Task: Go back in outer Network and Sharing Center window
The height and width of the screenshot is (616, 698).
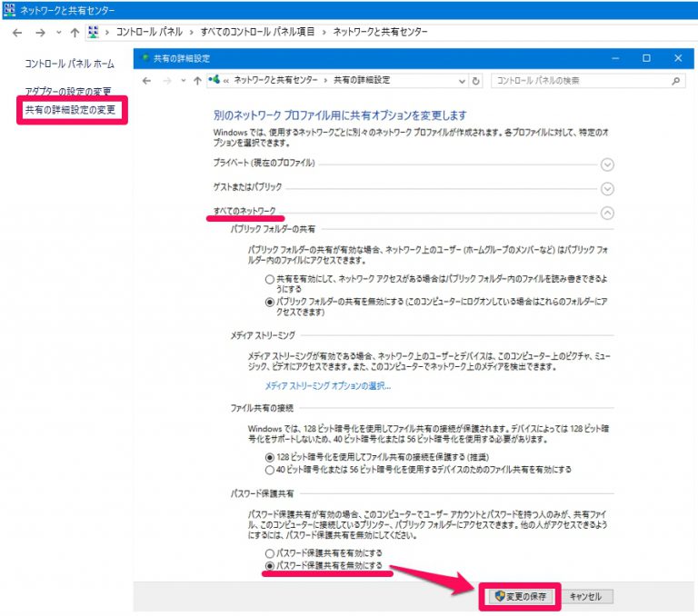Action: tap(17, 33)
